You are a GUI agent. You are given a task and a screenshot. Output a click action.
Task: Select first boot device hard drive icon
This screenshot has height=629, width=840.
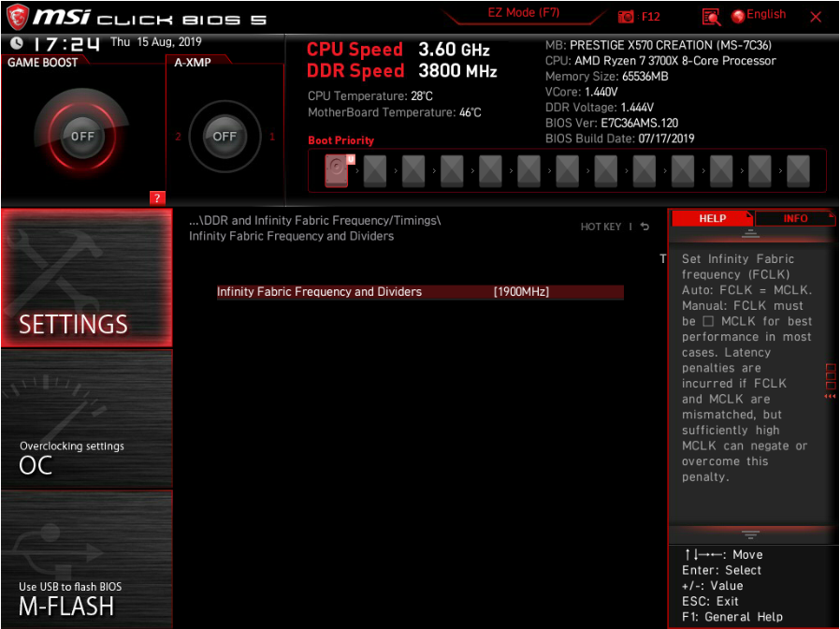coord(337,170)
